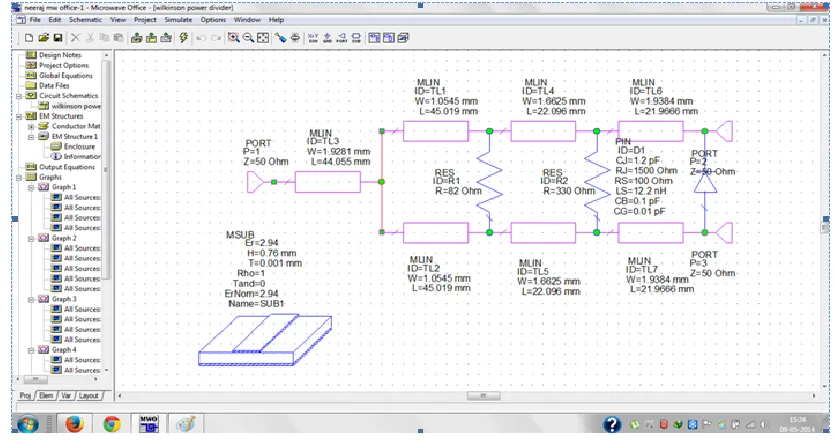Click the project tree horizontal scrollbar thumb
This screenshot has height=440, width=834.
[x=36, y=379]
